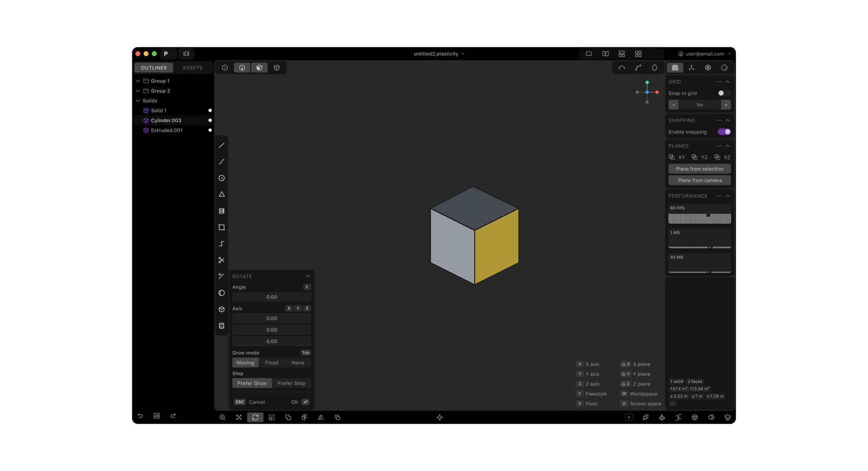This screenshot has width=868, height=471.
Task: Select the Box solid tool
Action: coord(221,309)
